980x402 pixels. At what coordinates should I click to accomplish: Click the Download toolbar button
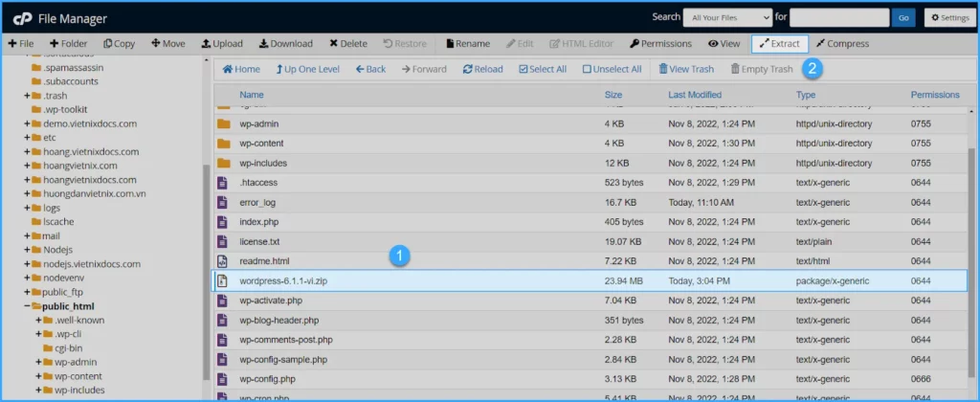click(285, 43)
